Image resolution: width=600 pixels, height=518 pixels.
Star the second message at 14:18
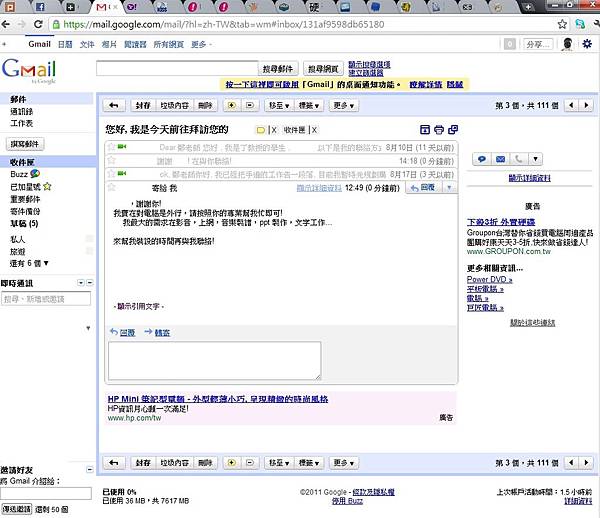111,160
